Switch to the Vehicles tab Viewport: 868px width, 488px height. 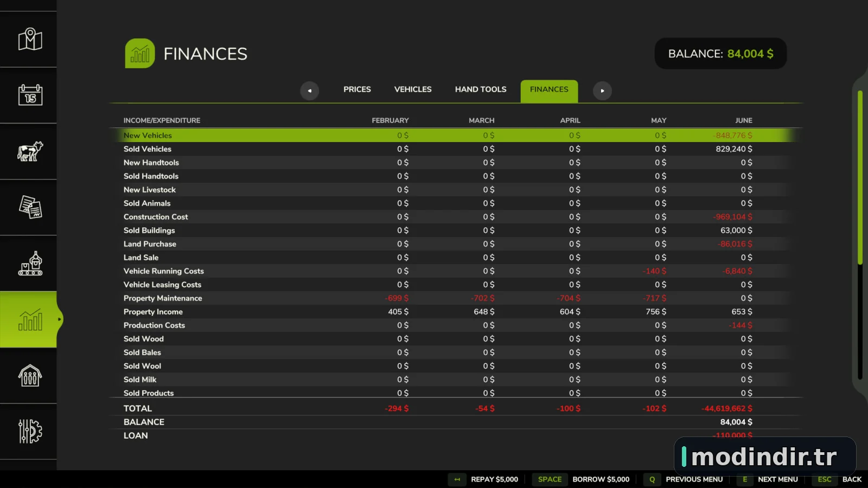(413, 89)
